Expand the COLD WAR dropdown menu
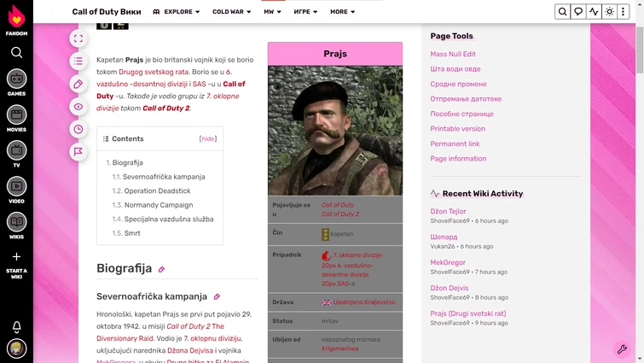The width and height of the screenshot is (644, 363). coord(232,11)
